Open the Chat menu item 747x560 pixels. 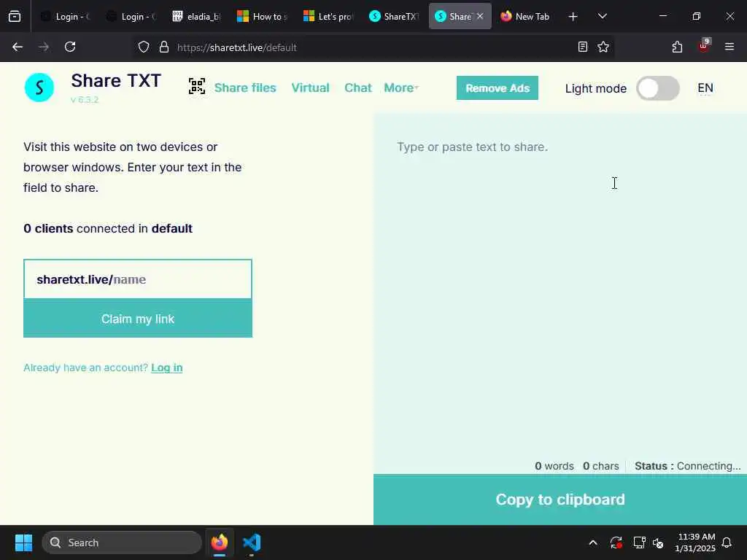click(357, 87)
